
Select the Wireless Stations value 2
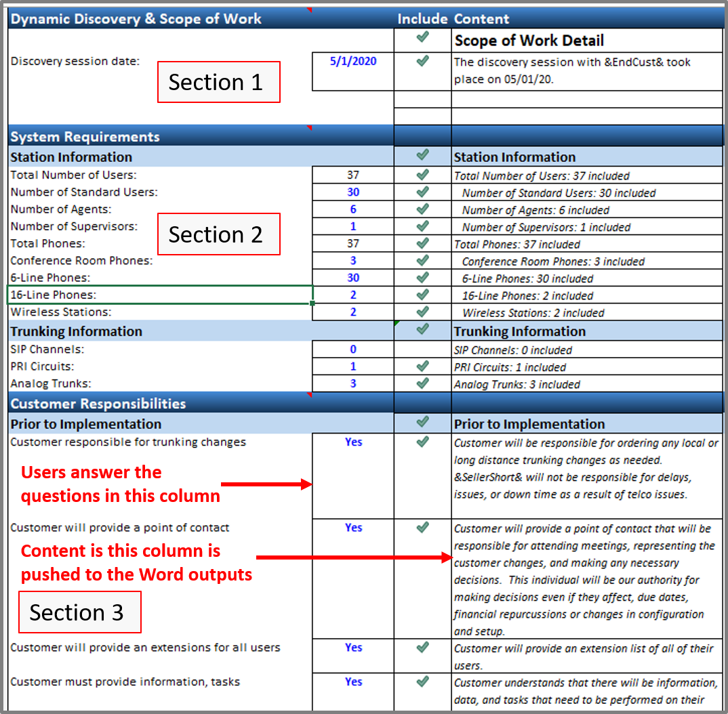(x=353, y=312)
